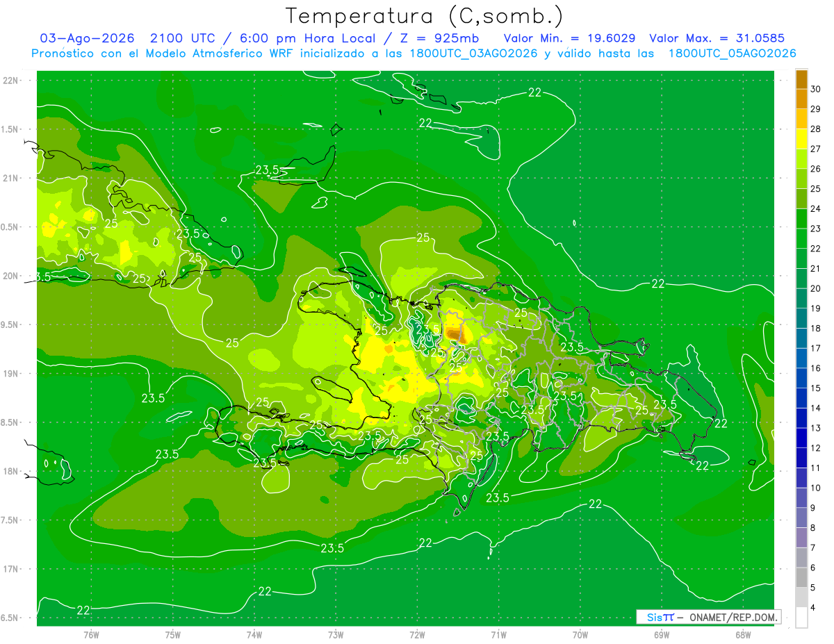Click the legend label "4"
834x644 pixels.
(813, 607)
